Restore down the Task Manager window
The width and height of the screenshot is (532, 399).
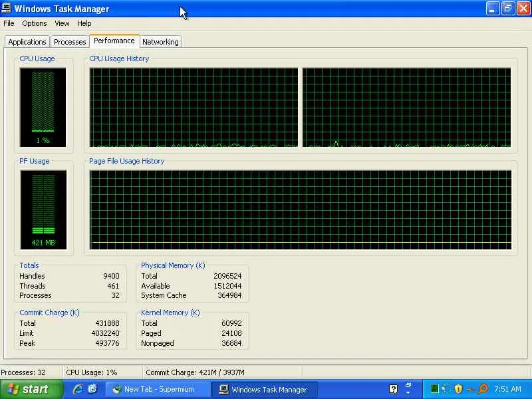[x=508, y=9]
